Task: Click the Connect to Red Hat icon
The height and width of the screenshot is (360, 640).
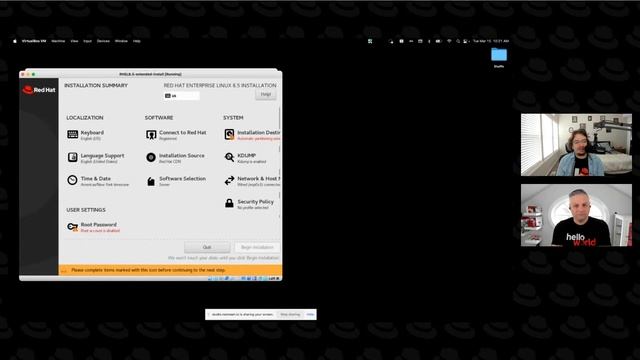Action: coord(151,135)
